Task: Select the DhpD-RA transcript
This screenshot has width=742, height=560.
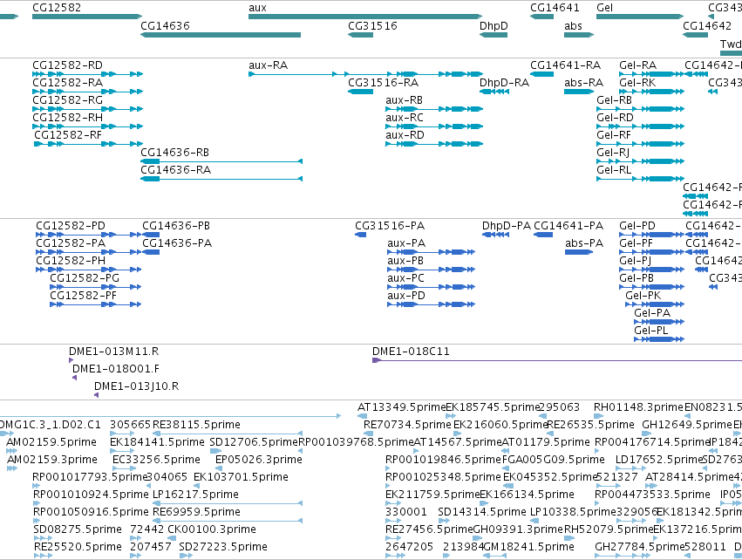Action: point(494,92)
